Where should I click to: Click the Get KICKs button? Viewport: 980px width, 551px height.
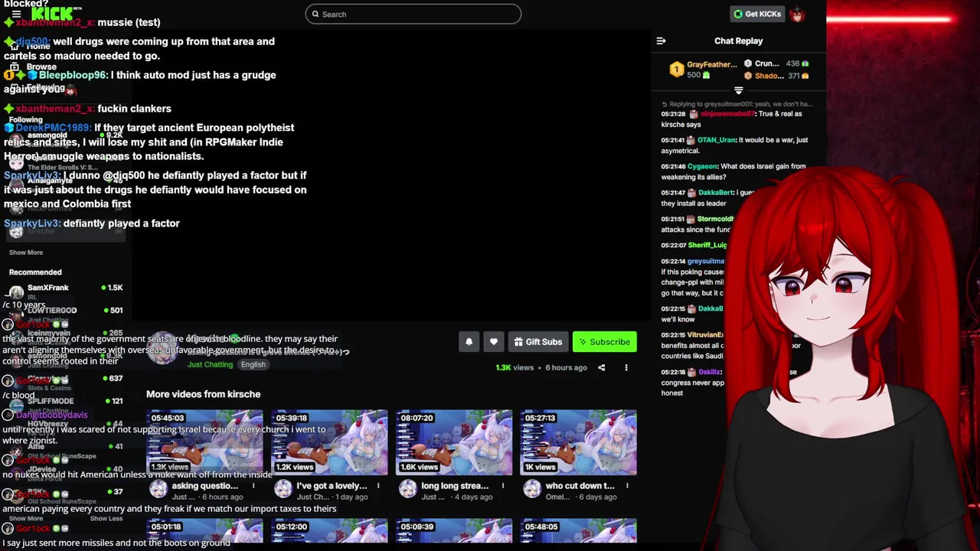tap(757, 14)
